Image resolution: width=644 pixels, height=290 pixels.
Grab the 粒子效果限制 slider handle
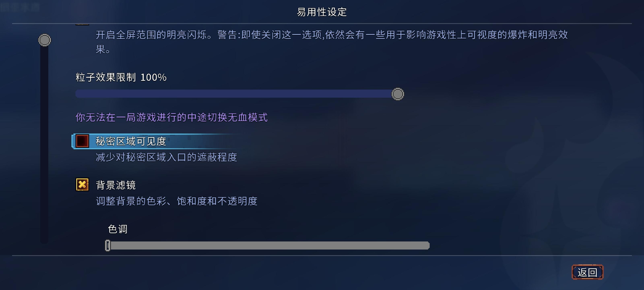click(x=397, y=94)
